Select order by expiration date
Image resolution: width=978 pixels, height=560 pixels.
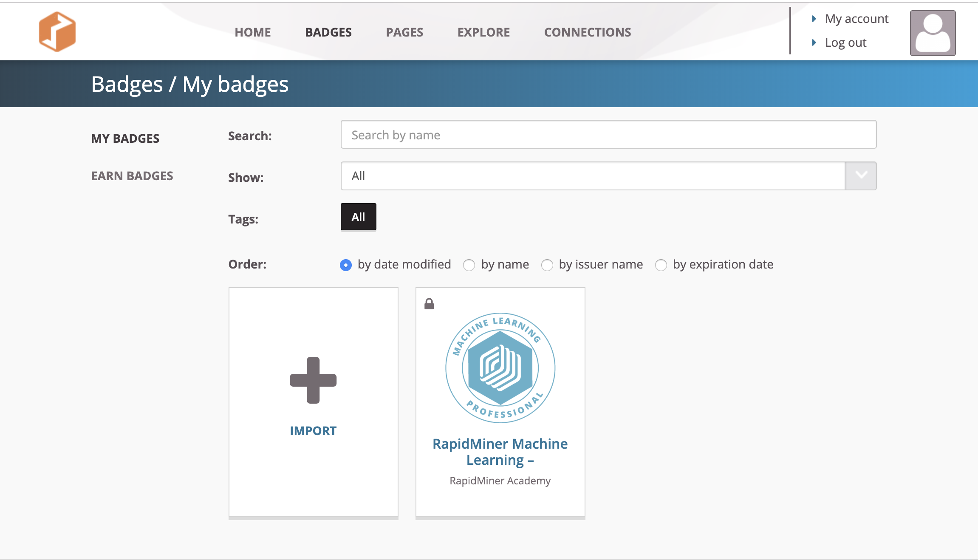[x=661, y=265]
